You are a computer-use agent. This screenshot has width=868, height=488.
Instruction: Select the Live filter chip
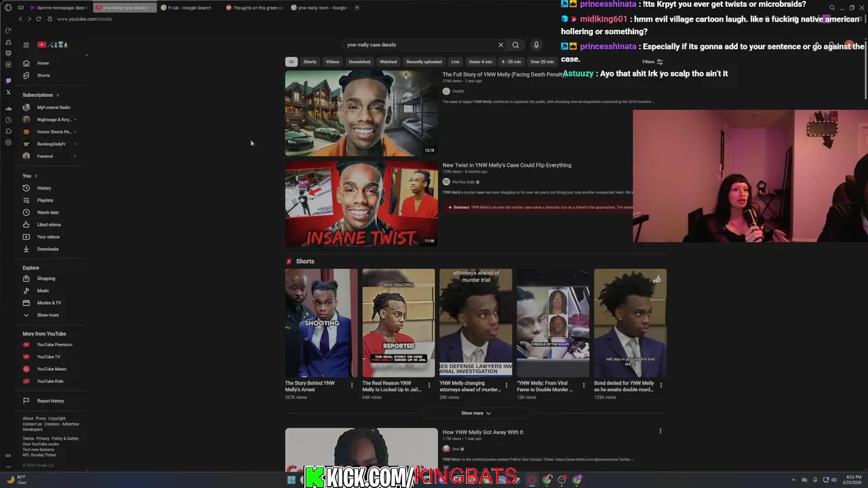click(455, 62)
